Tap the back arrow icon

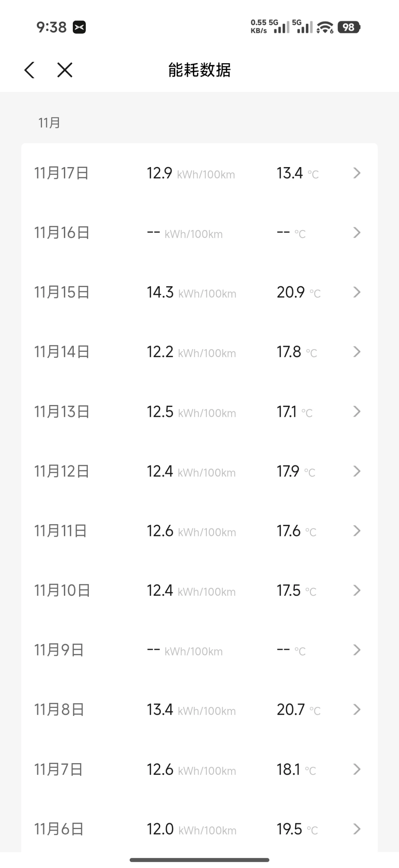tap(29, 70)
